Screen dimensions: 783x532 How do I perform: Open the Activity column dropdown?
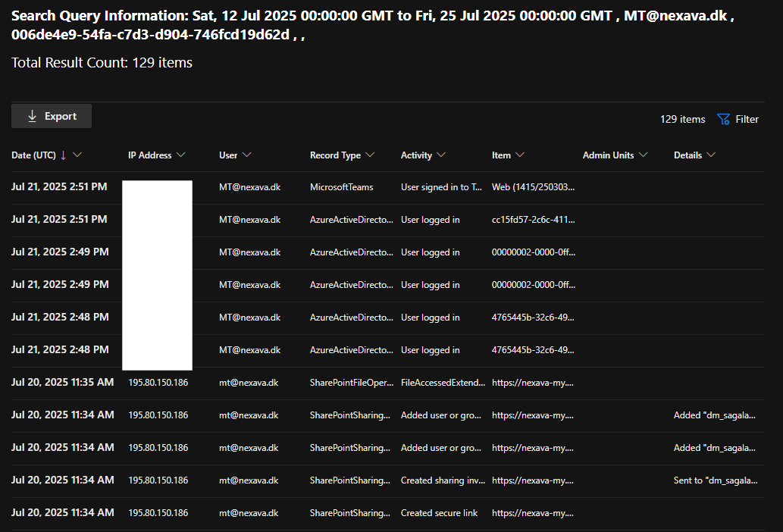click(x=443, y=155)
